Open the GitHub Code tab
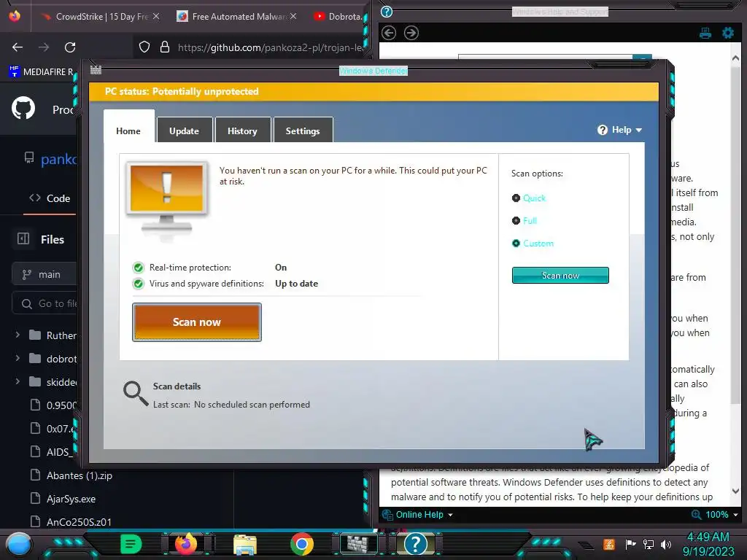 (50, 198)
